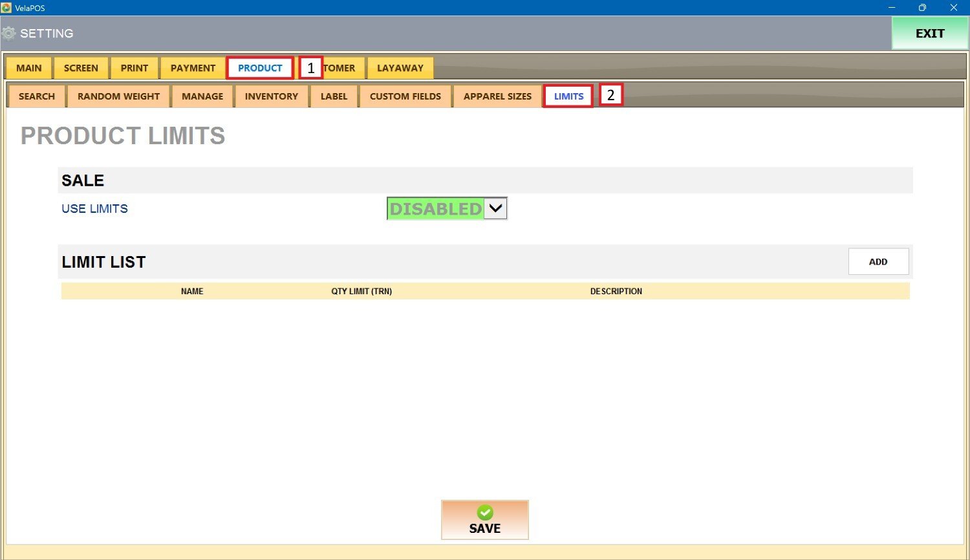Click the green checkmark Save icon

point(485,512)
